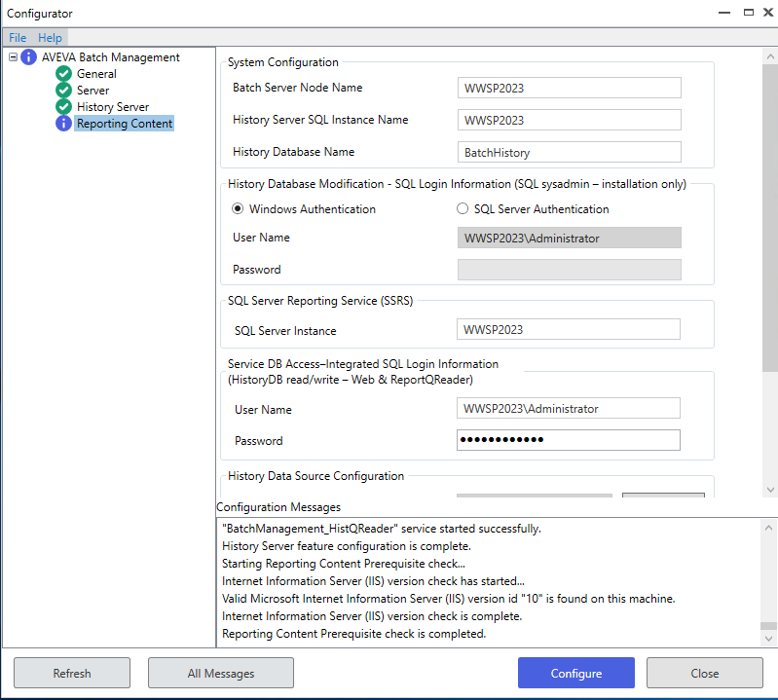Collapse the AVEVA Batch Management tree node
The height and width of the screenshot is (700, 778).
(x=13, y=57)
